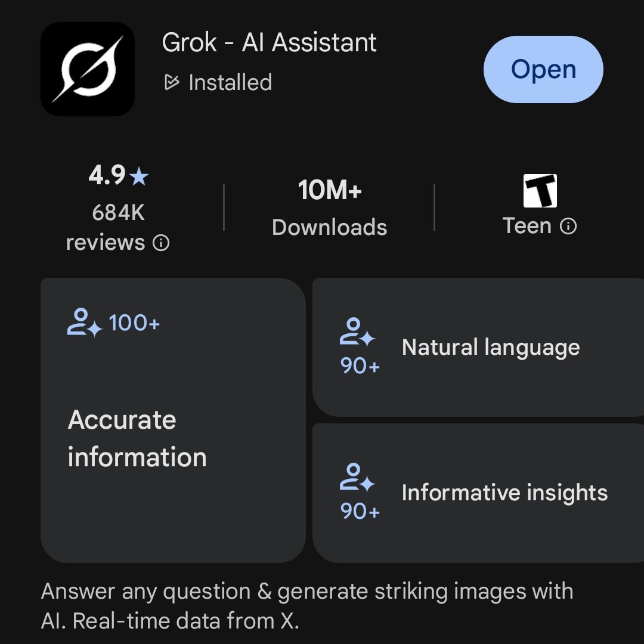Viewport: 644px width, 644px height.
Task: Click the Informative insights card
Action: point(477,492)
